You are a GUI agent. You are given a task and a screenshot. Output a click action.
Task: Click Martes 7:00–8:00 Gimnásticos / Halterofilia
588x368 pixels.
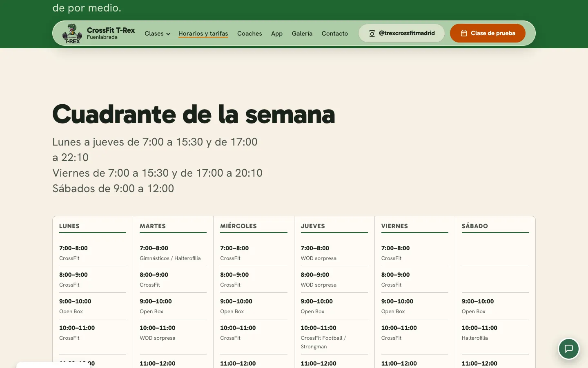173,253
